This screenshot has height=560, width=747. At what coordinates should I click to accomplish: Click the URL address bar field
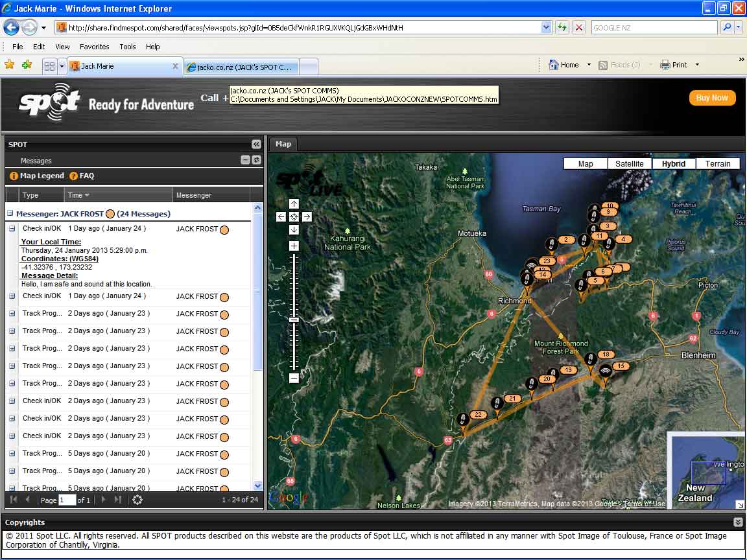tap(304, 28)
